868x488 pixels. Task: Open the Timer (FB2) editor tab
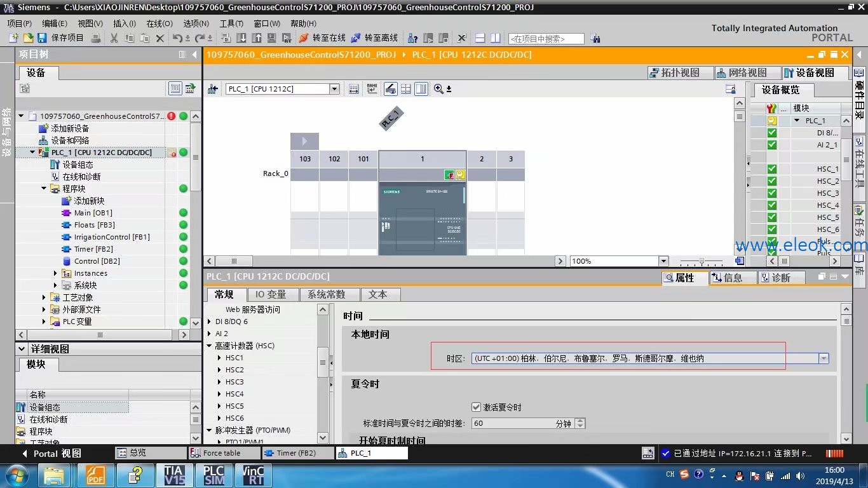click(298, 453)
